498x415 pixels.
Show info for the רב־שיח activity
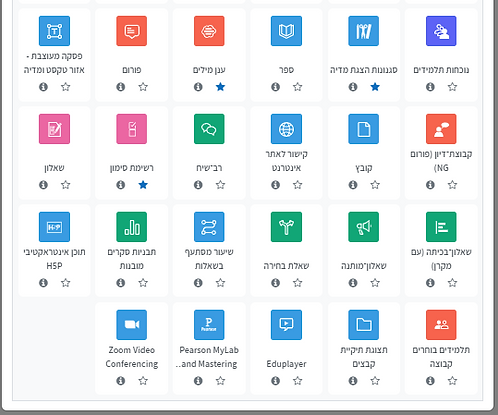(198, 185)
